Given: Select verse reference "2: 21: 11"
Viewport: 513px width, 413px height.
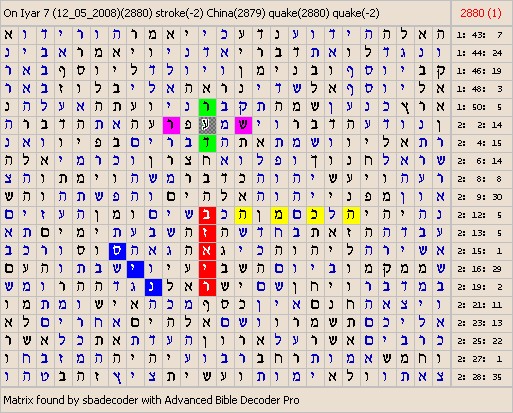Looking at the screenshot, I should click(479, 305).
